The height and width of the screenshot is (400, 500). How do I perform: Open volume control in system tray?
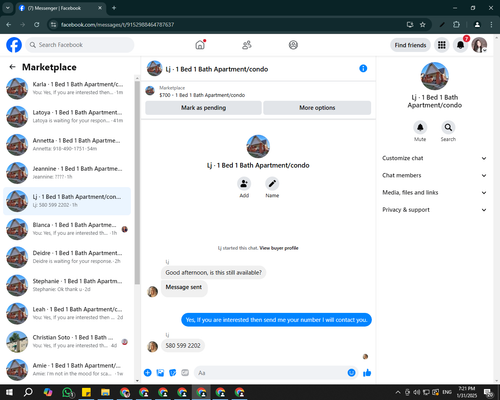417,392
